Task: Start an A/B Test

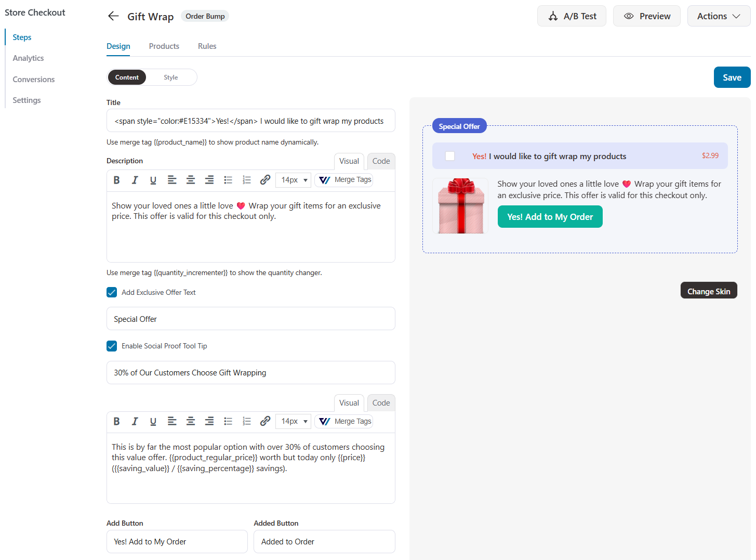Action: [572, 16]
